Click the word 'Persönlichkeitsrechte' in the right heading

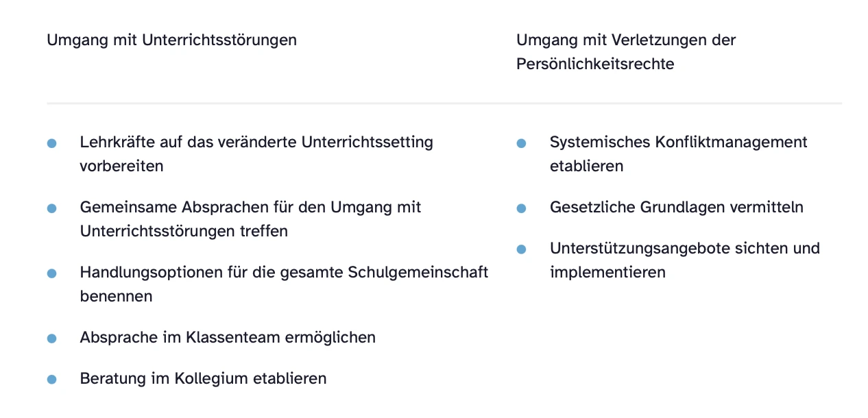pyautogui.click(x=594, y=64)
